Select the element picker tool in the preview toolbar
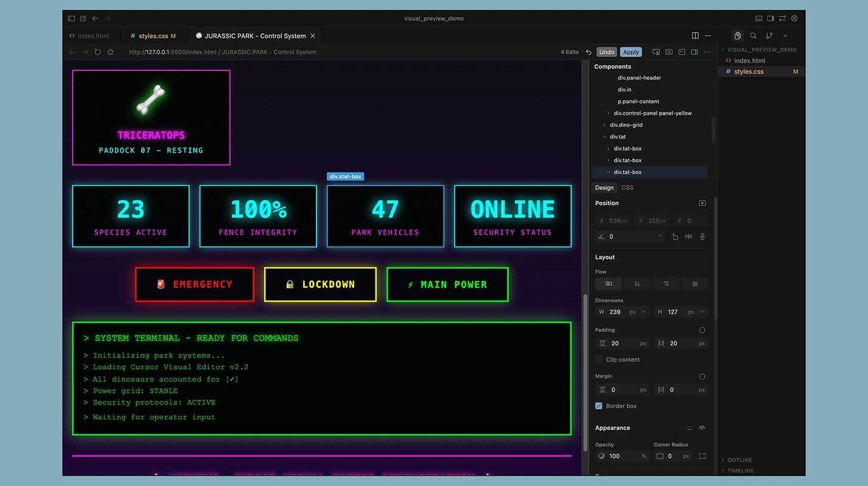Screen dimensions: 868x486 pos(656,52)
